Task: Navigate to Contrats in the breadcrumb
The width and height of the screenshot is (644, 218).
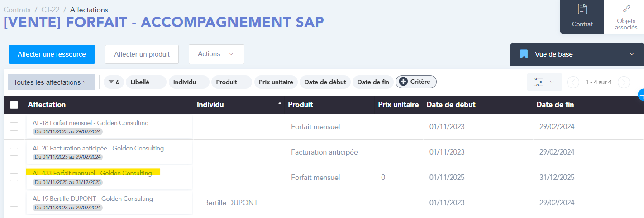Action: tap(17, 10)
